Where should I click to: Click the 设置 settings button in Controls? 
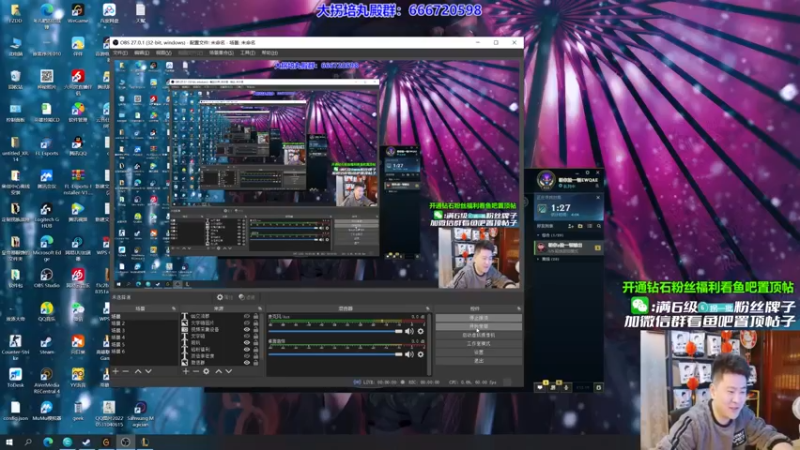pyautogui.click(x=478, y=353)
